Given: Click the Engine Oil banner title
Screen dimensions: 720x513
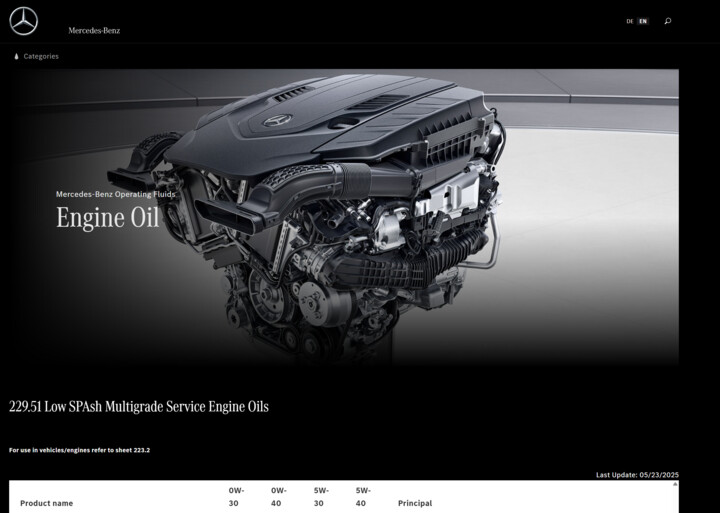Looking at the screenshot, I should (x=107, y=218).
